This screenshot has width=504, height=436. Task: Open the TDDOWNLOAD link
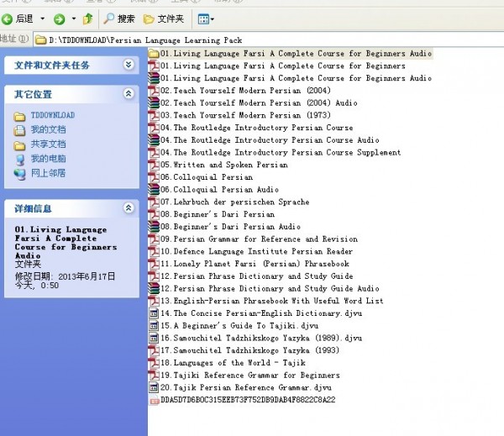click(53, 115)
